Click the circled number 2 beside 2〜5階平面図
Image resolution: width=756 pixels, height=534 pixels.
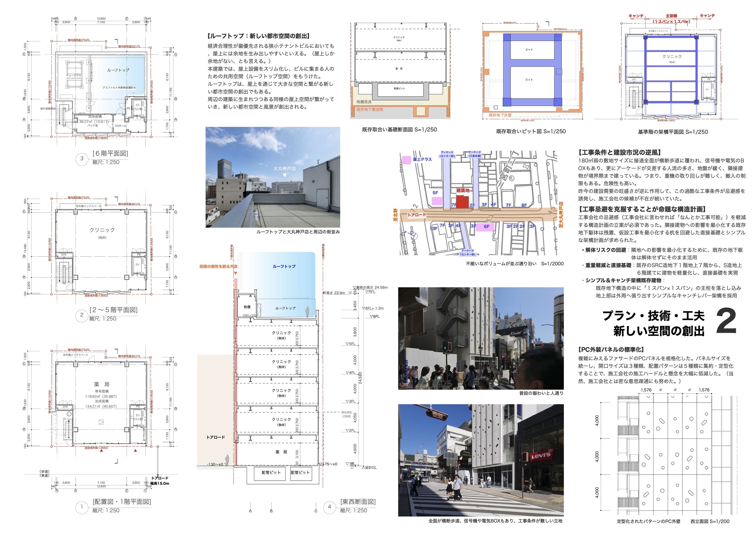click(82, 315)
